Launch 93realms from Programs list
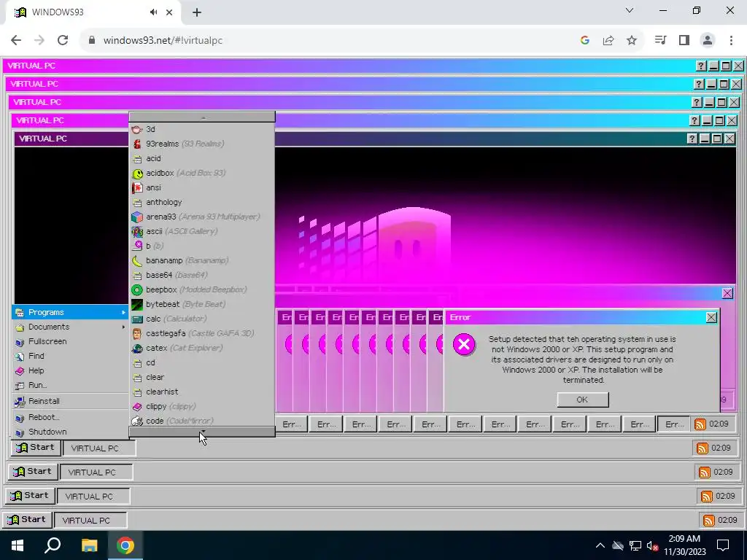 point(202,144)
